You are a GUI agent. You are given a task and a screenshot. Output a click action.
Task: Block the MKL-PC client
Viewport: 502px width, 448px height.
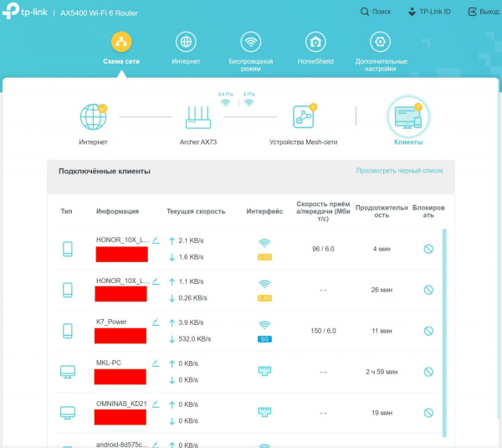[x=428, y=372]
